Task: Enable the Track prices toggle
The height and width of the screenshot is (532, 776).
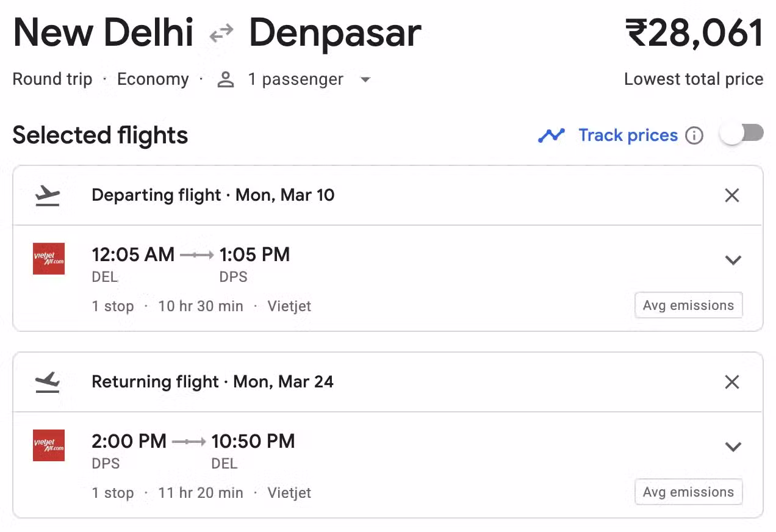Action: click(741, 134)
